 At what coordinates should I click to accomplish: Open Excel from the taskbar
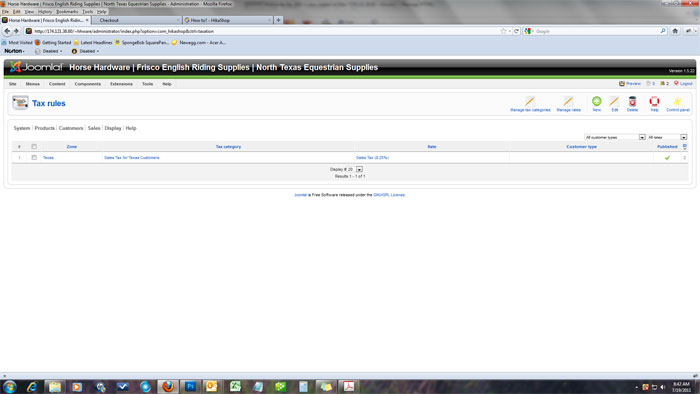pyautogui.click(x=235, y=386)
